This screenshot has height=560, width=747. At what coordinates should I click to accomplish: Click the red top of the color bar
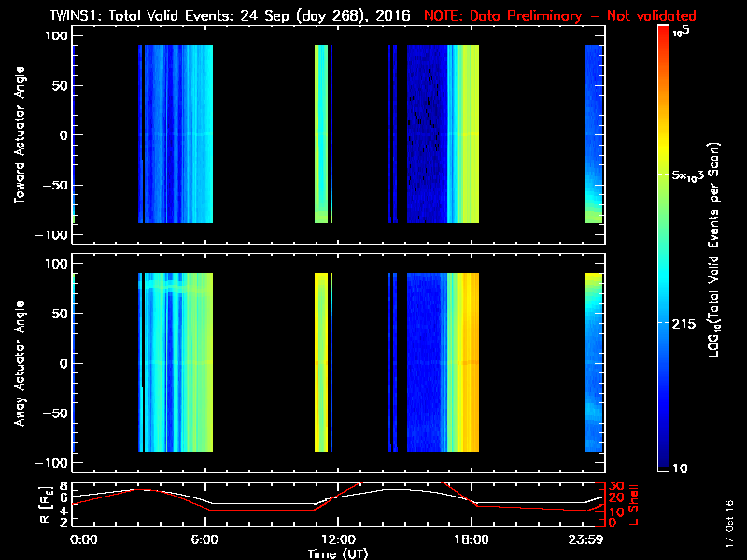[663, 33]
